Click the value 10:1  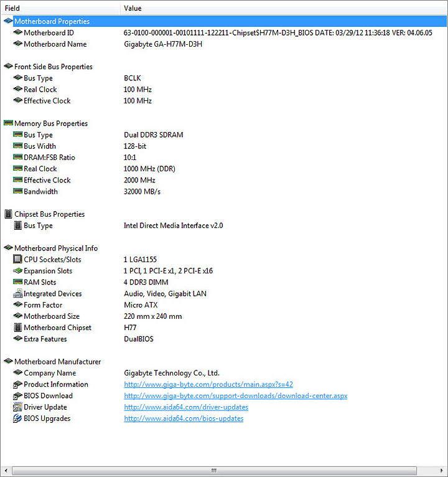point(130,158)
